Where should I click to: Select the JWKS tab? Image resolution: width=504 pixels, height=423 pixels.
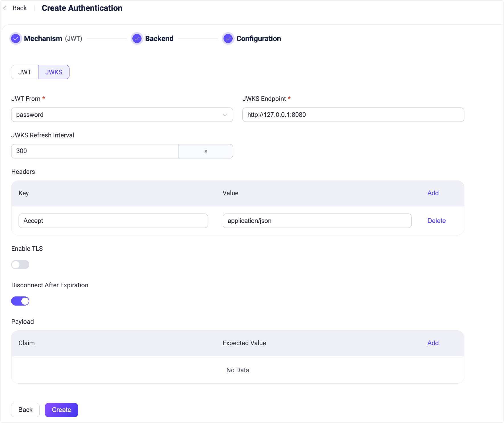tap(54, 72)
